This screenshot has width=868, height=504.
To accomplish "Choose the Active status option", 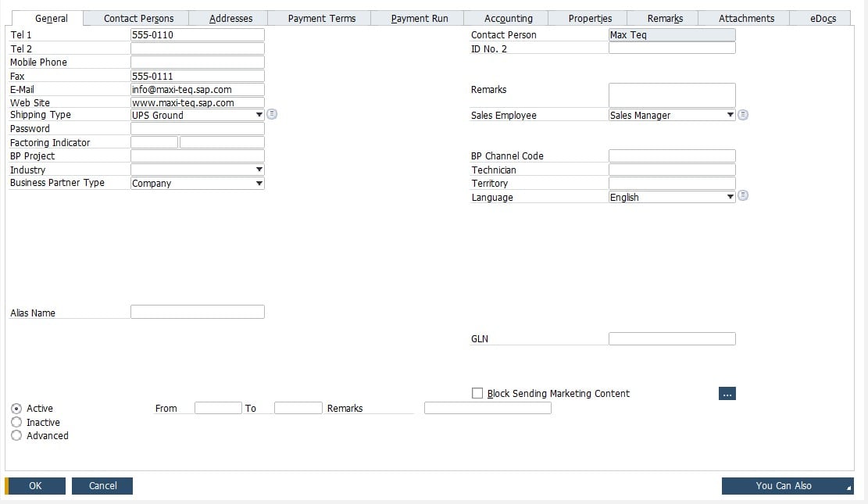I will (x=16, y=408).
